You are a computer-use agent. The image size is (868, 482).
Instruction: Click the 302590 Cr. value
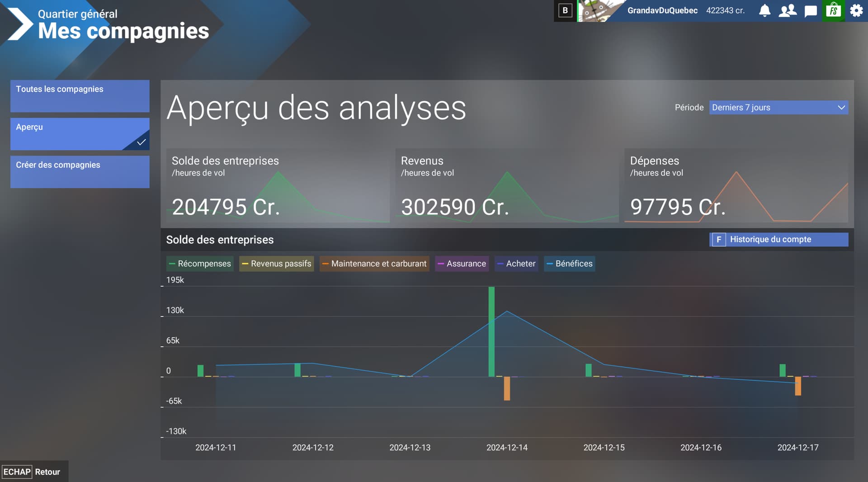(x=455, y=207)
